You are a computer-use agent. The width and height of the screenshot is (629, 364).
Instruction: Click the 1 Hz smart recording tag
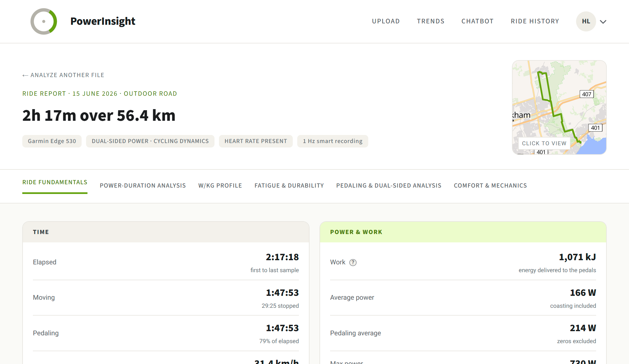(333, 141)
